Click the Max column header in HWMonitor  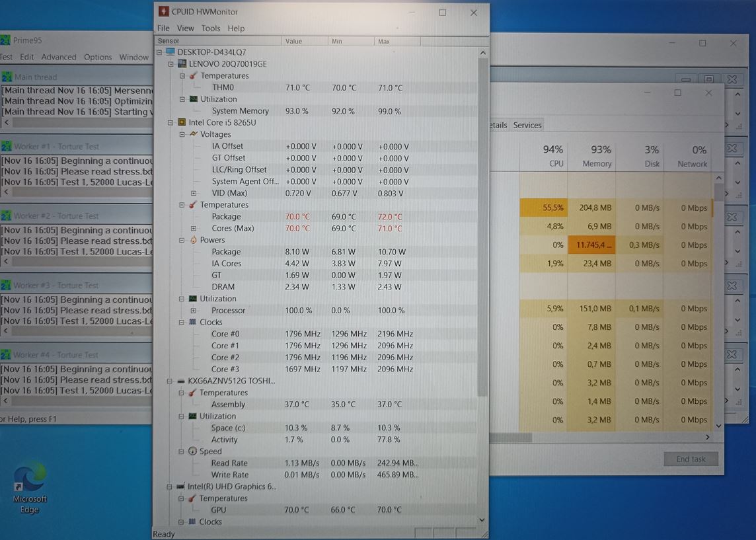[397, 42]
